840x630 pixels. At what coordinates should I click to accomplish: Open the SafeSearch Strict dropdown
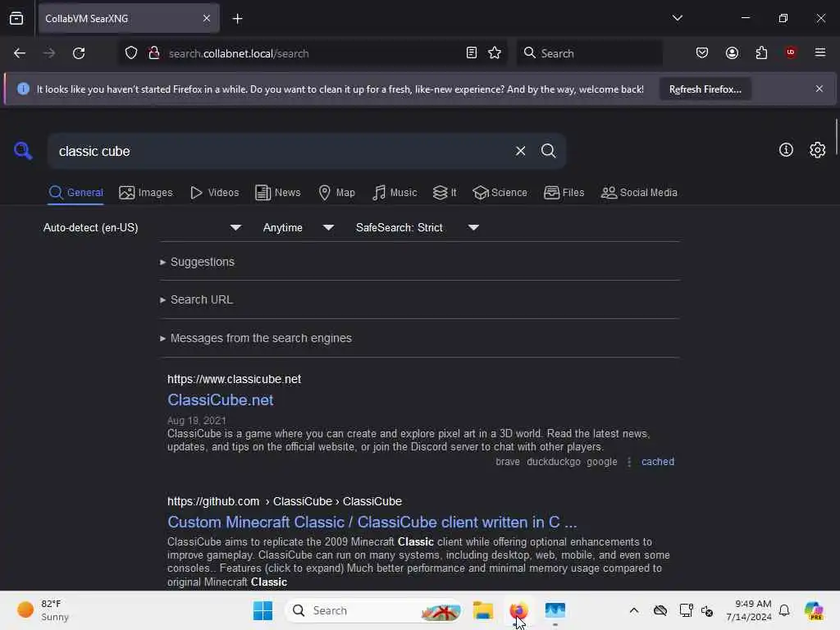418,228
